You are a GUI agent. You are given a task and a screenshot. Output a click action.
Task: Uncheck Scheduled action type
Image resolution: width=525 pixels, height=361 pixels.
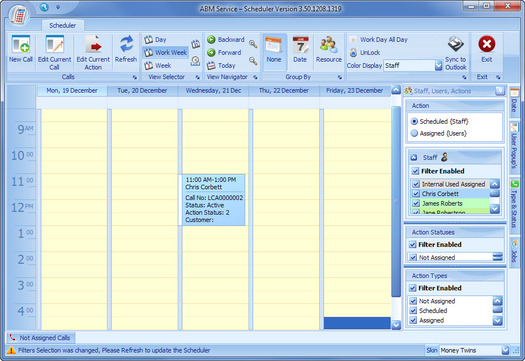[414, 310]
